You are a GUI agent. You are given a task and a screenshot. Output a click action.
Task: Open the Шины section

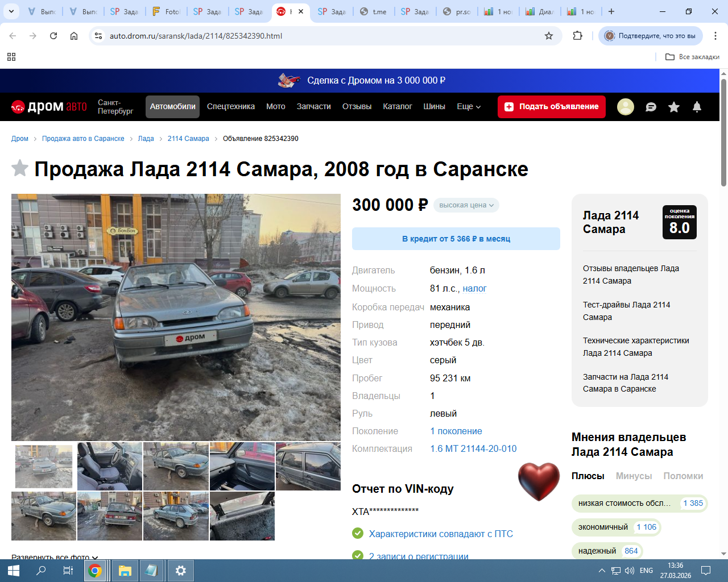point(434,106)
